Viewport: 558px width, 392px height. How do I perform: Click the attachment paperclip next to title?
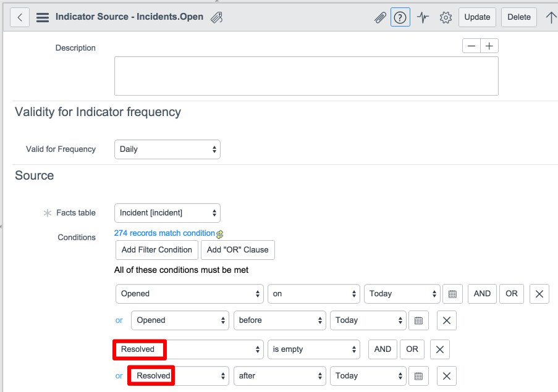tap(216, 17)
